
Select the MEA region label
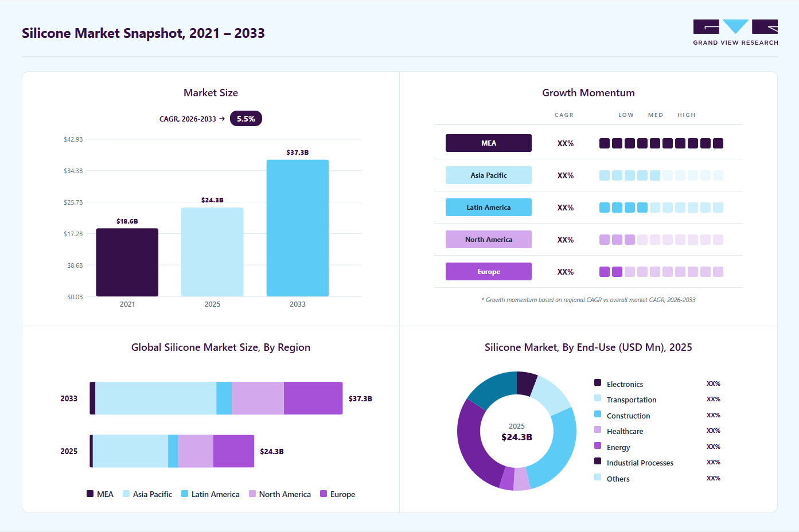(489, 143)
